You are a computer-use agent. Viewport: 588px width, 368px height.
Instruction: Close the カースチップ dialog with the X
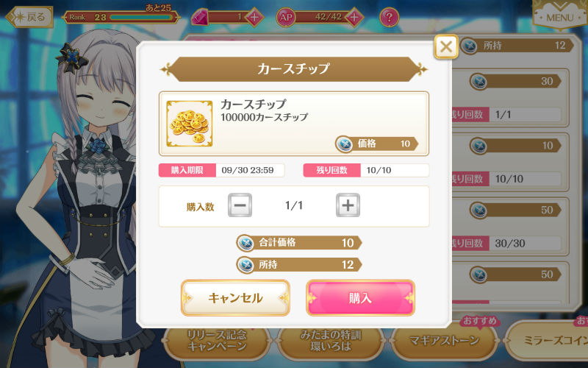pyautogui.click(x=446, y=47)
